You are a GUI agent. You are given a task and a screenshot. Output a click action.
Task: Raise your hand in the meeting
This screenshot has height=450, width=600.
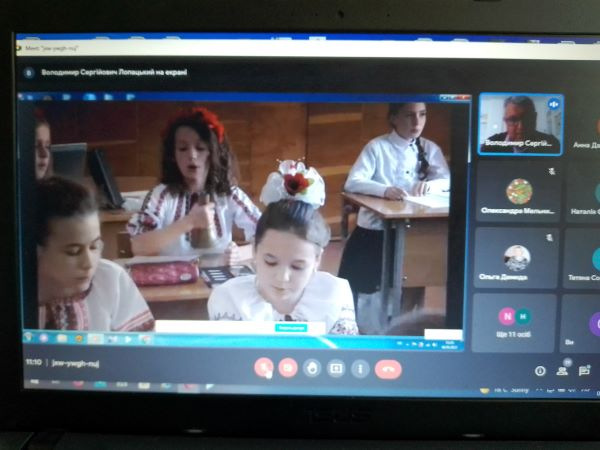312,368
